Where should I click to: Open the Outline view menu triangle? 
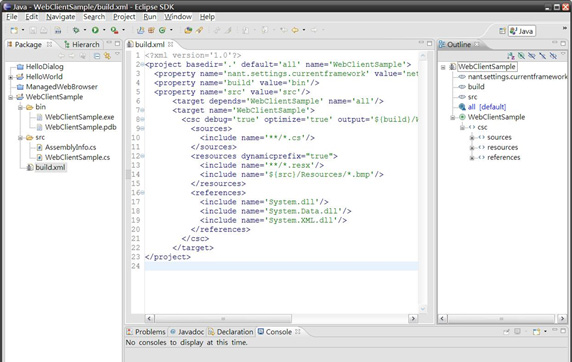(x=563, y=54)
